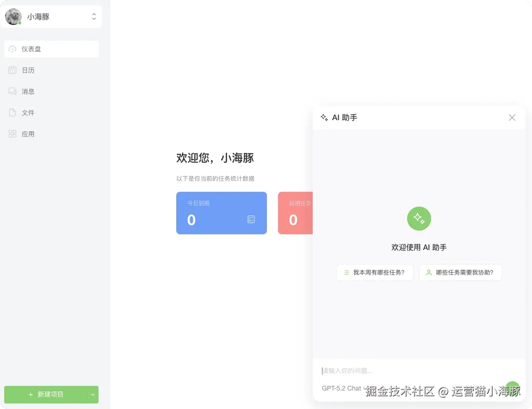Open the red 超期任务 overdue card
Screen dimensions: 532x409
coord(295,213)
